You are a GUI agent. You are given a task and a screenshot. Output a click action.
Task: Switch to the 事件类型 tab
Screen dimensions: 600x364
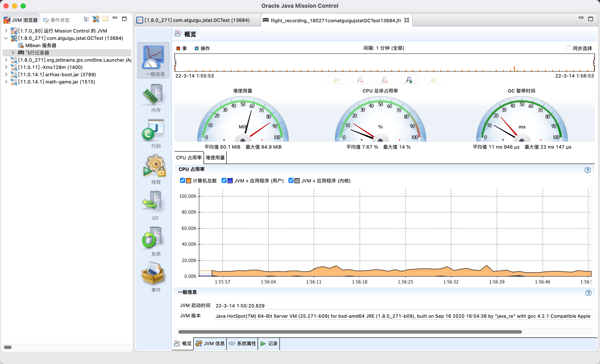56,20
